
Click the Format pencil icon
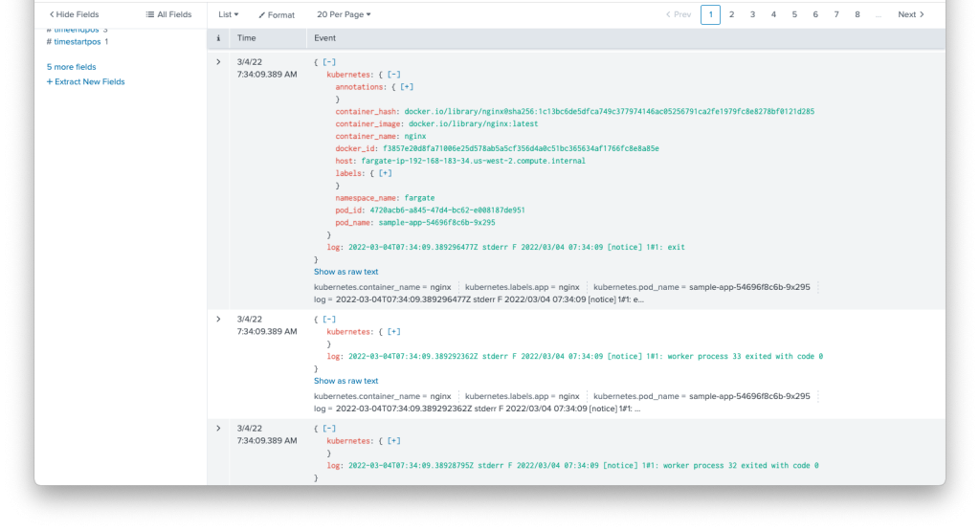261,15
